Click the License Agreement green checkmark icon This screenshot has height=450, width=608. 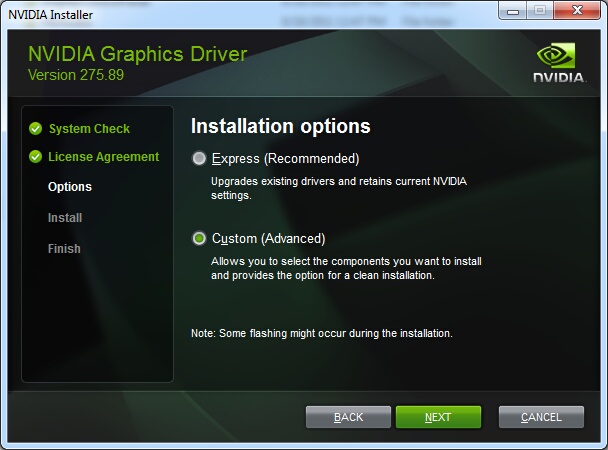pyautogui.click(x=35, y=157)
